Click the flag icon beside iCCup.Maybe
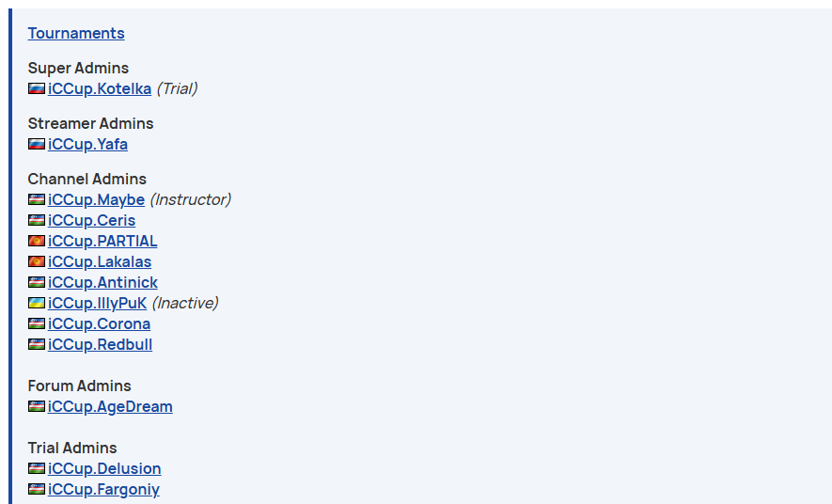 coord(37,199)
